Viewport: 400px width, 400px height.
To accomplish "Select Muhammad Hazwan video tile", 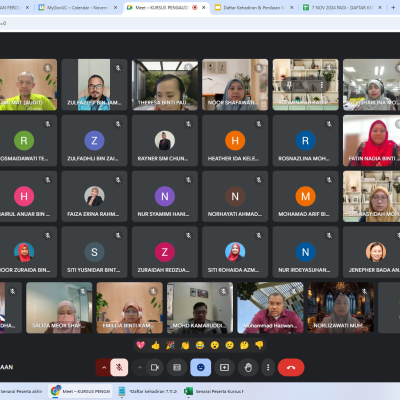I will (x=270, y=308).
